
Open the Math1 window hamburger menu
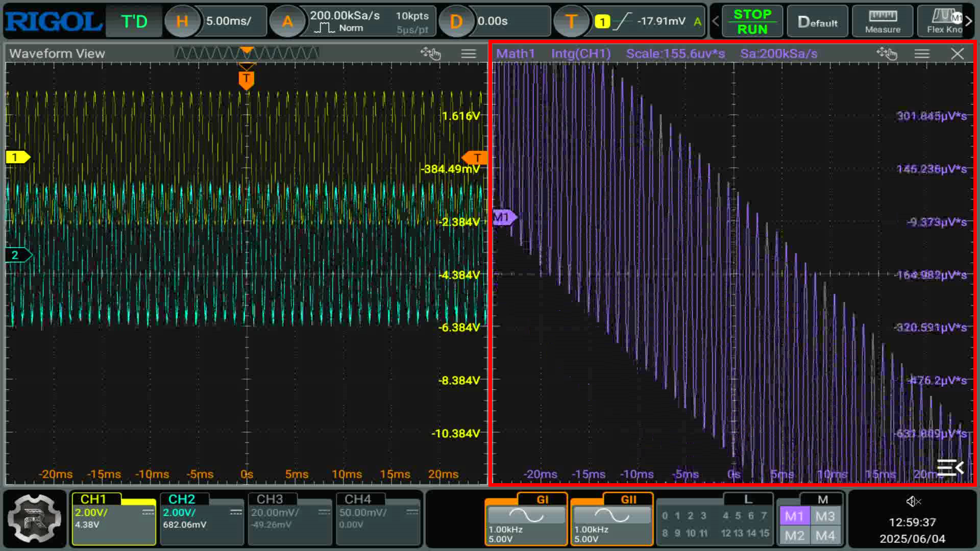[922, 54]
